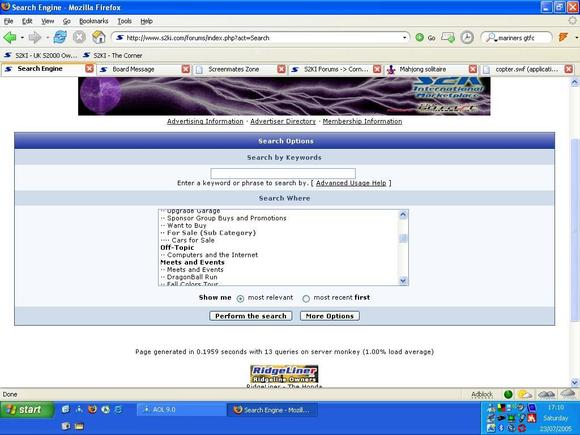Select DragonBall Run in the forum list
Viewport: 580px width, 435px height.
[x=192, y=277]
